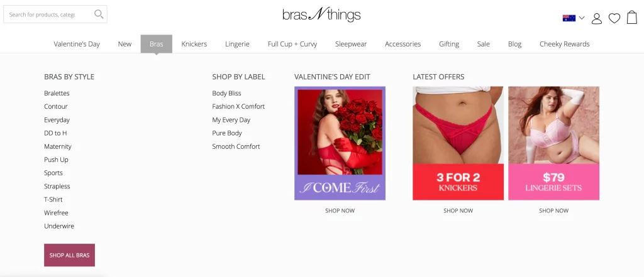Select the Full Cup + Curvy menu

[x=292, y=44]
